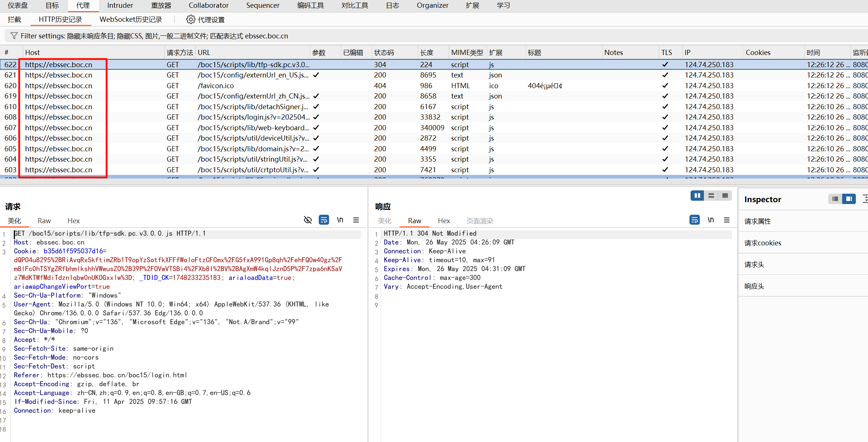Image resolution: width=868 pixels, height=442 pixels.
Task: Hide non-printable characters in request panel
Action: click(x=308, y=220)
